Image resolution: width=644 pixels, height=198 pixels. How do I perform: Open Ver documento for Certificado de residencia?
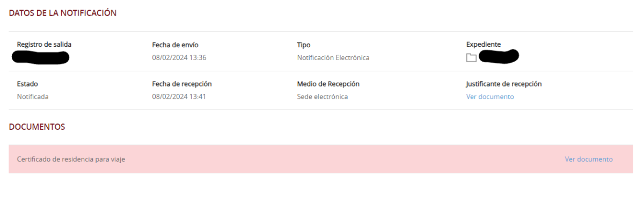[x=589, y=159]
